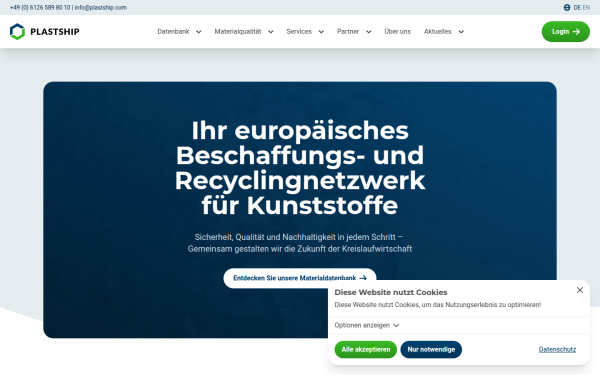The image size is (600, 375).
Task: Click subtitle Sicherheit, Qualität und Nachhaltigkeit text
Action: click(x=300, y=243)
